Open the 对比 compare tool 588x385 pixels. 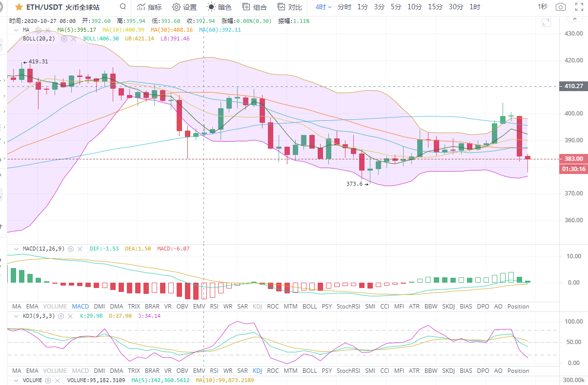click(289, 7)
